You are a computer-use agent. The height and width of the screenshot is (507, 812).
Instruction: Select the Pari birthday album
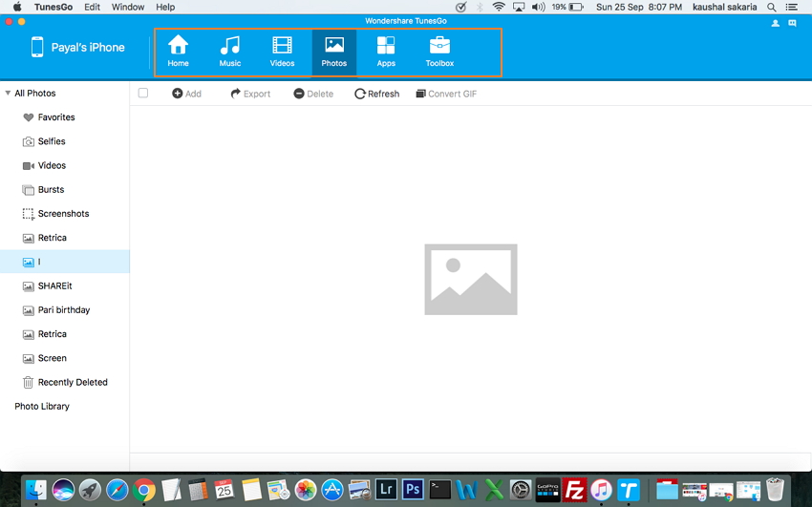[63, 310]
